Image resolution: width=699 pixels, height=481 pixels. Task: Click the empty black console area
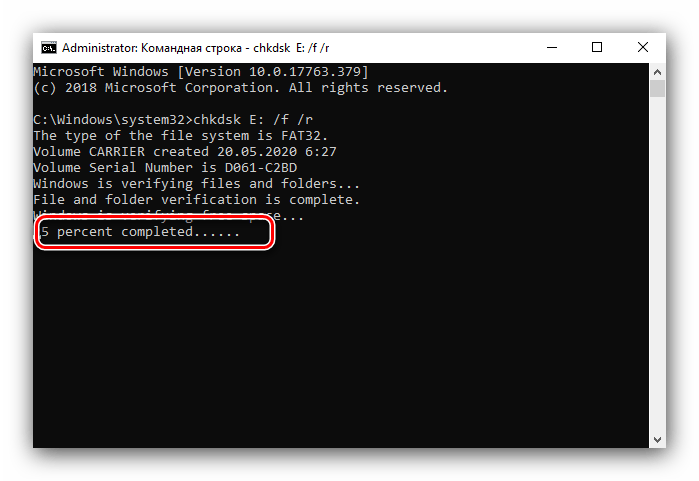coord(341,348)
